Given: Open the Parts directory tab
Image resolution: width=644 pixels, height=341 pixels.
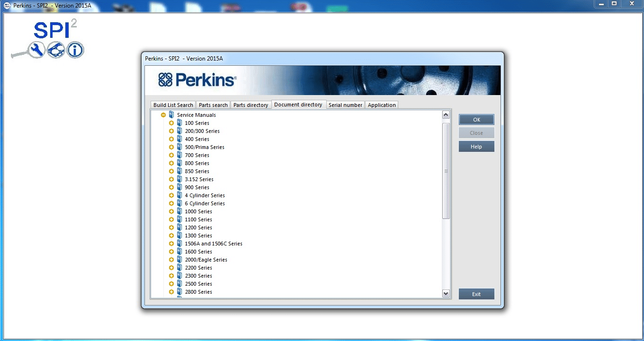Looking at the screenshot, I should (x=251, y=105).
